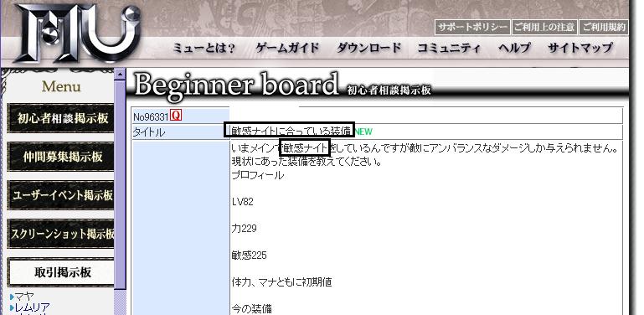The image size is (644, 315).
Task: Open ご利用規約 link
Action: 604,28
